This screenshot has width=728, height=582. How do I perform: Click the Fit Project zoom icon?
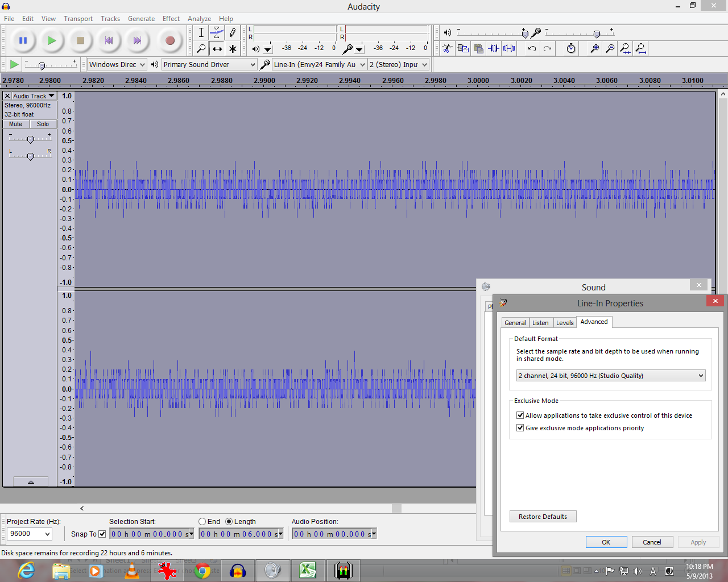pyautogui.click(x=640, y=48)
